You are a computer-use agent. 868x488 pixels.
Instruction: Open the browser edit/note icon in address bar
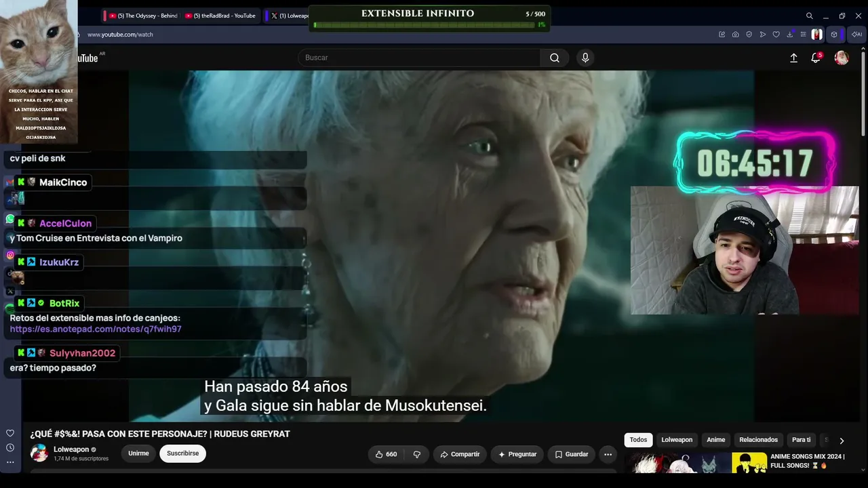tap(722, 35)
